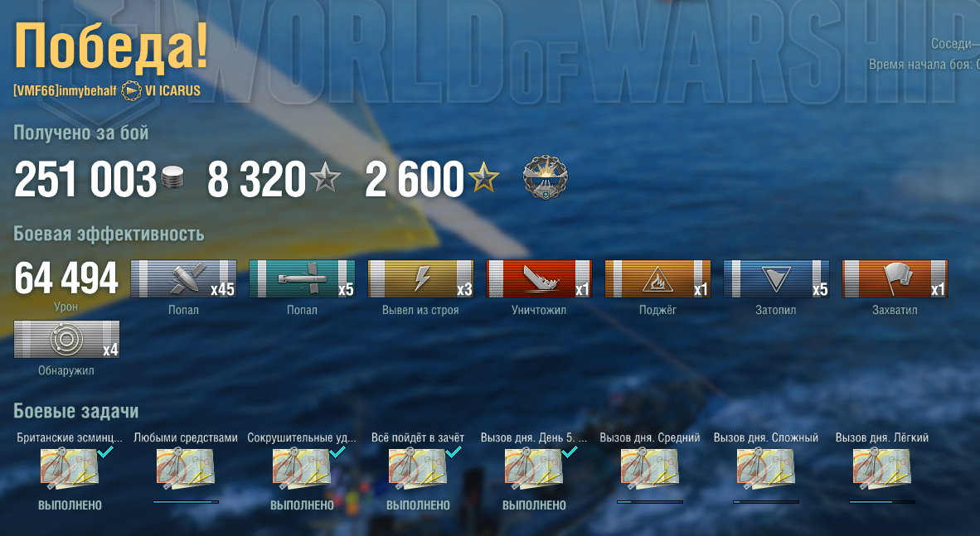Open the 'Любыми средствами' mission thumbnail
This screenshot has width=980, height=536.
tap(186, 468)
